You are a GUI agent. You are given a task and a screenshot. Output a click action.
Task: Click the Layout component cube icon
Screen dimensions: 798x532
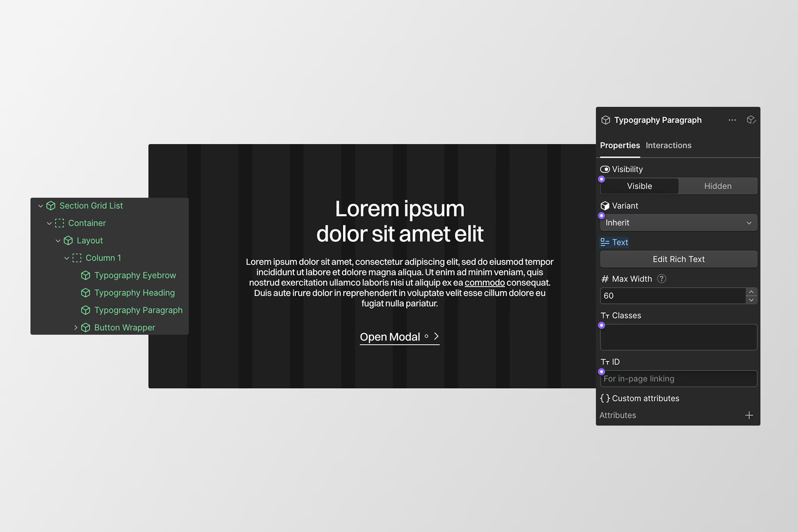[68, 241]
